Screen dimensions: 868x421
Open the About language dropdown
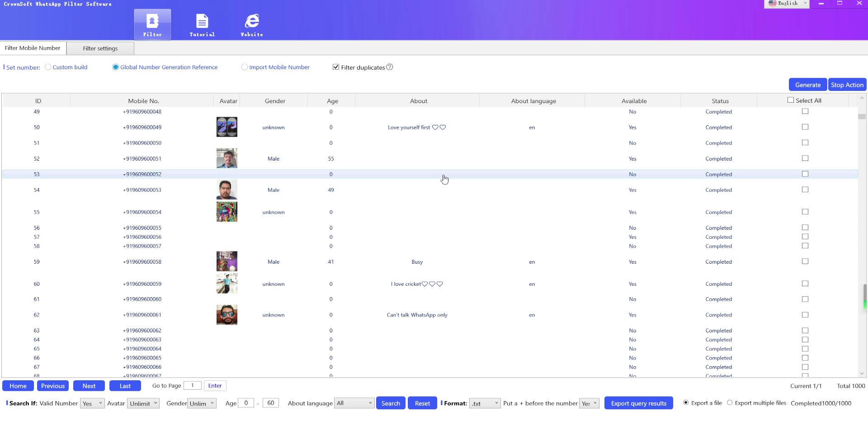click(354, 403)
